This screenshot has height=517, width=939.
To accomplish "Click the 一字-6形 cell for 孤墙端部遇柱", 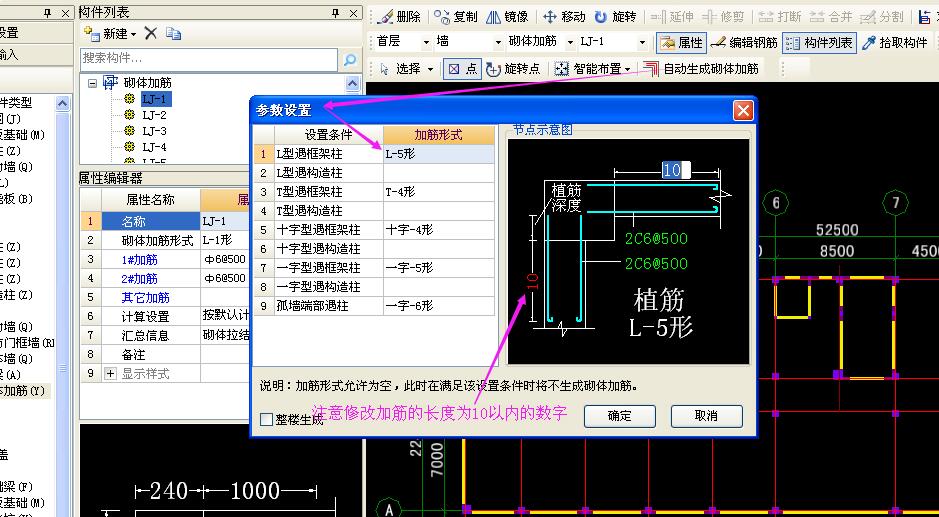I will pos(439,306).
